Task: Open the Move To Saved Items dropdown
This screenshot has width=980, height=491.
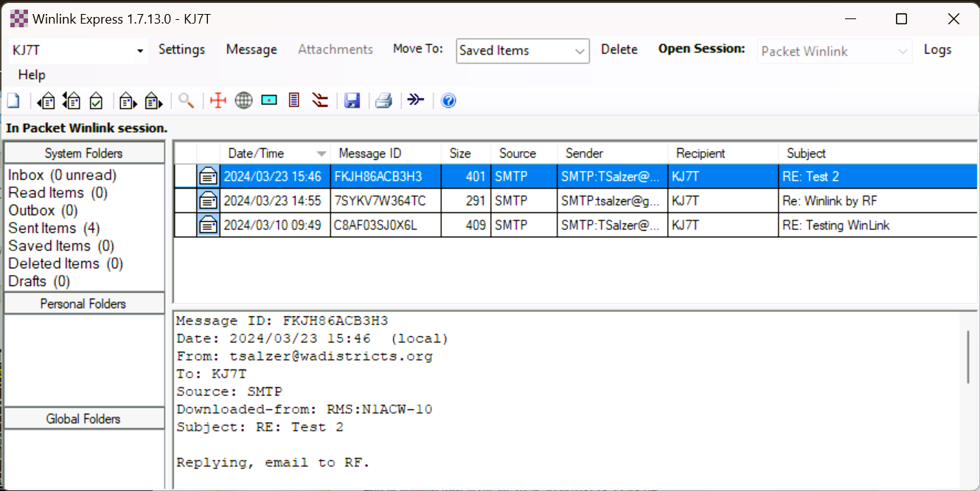Action: tap(580, 52)
